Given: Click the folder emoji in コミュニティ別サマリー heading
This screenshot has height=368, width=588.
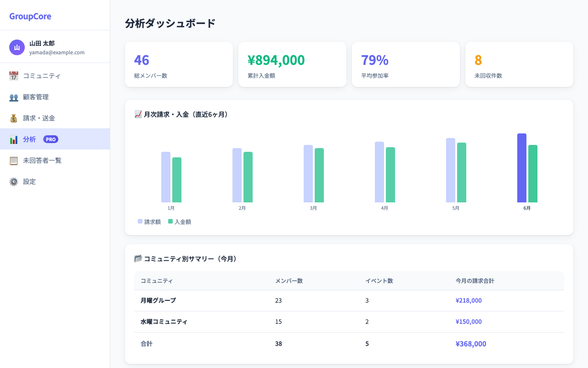Looking at the screenshot, I should coord(138,259).
